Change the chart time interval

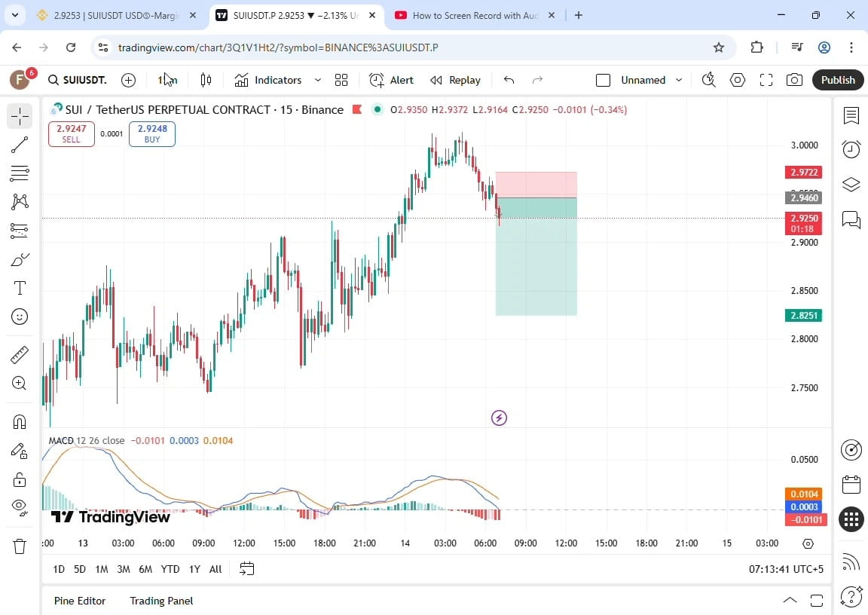click(x=167, y=80)
